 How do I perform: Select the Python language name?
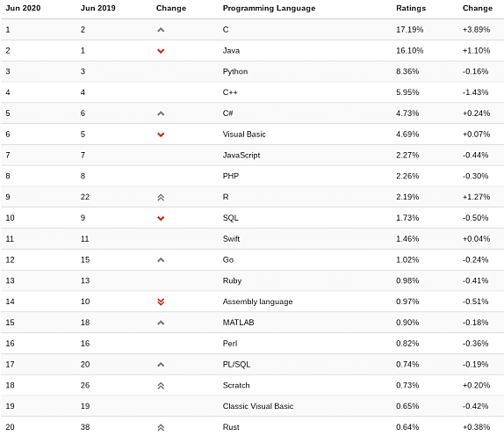(235, 71)
